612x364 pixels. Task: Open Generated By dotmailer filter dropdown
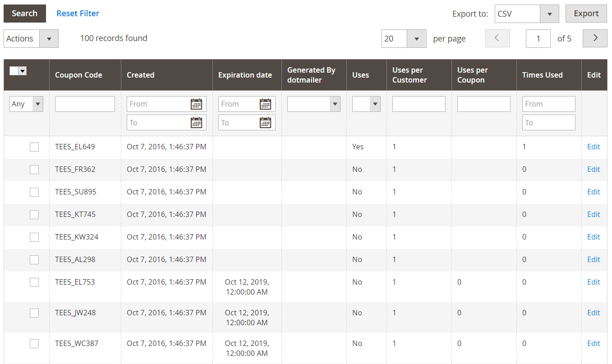[x=313, y=104]
